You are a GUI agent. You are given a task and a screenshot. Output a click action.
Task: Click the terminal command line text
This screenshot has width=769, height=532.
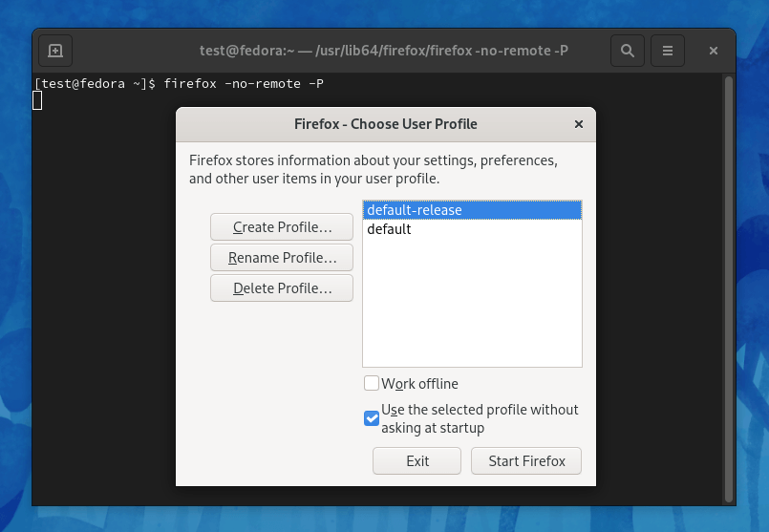point(179,83)
